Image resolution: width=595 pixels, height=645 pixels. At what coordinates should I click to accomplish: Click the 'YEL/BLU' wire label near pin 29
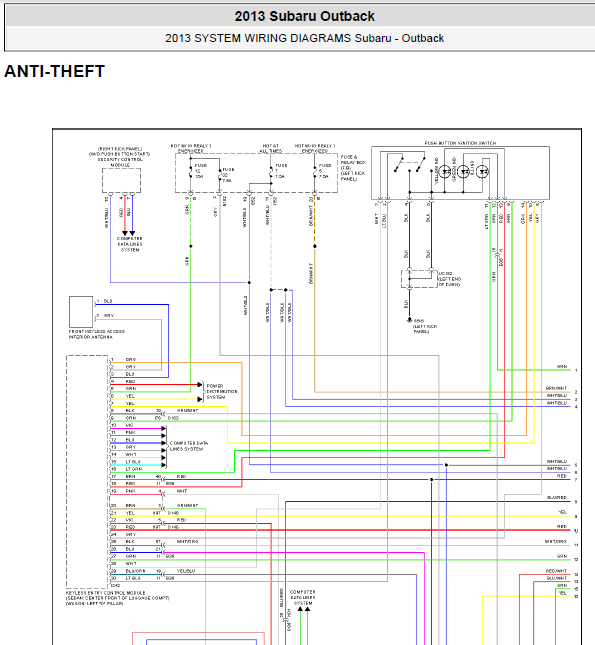pos(186,571)
